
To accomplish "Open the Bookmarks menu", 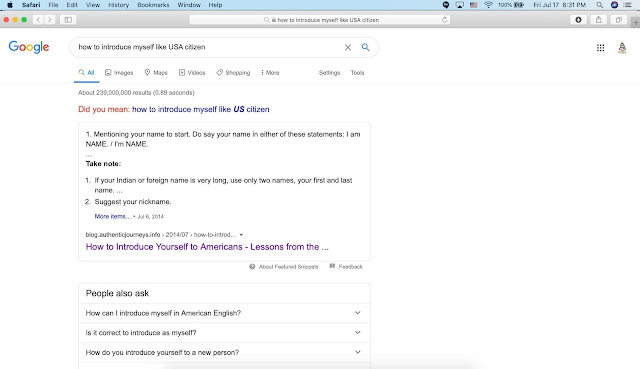I will [153, 5].
